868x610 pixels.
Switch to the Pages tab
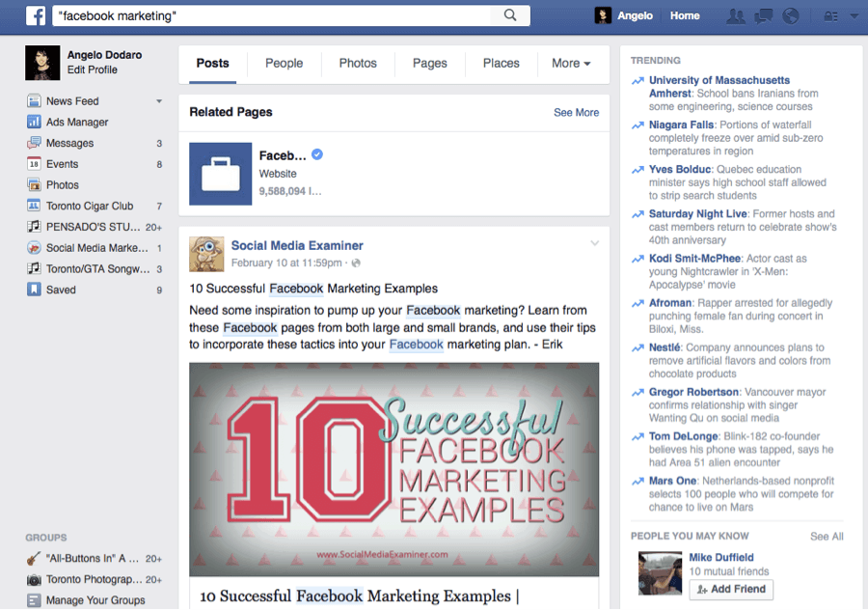point(429,63)
